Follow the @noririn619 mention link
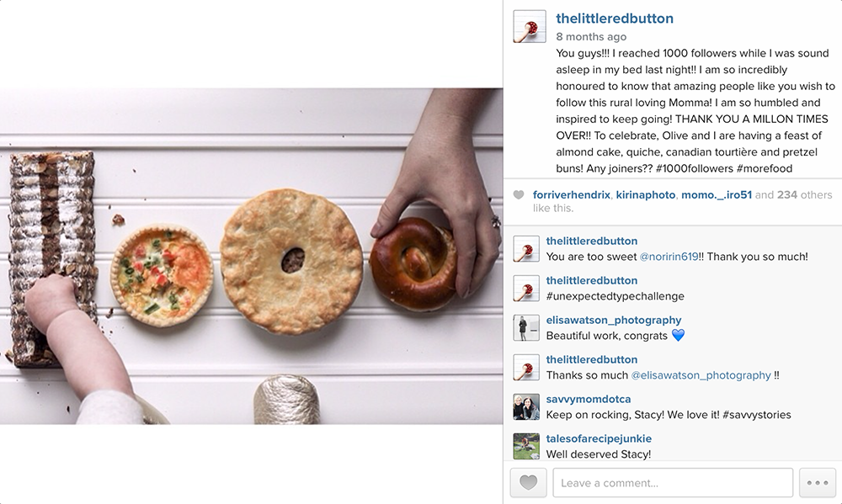 tap(669, 257)
